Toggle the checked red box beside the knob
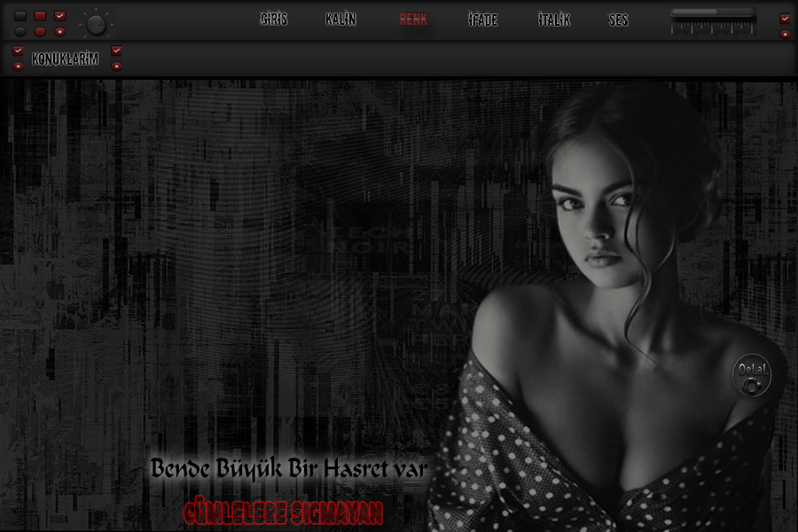Viewport: 798px width, 532px height. click(x=60, y=16)
